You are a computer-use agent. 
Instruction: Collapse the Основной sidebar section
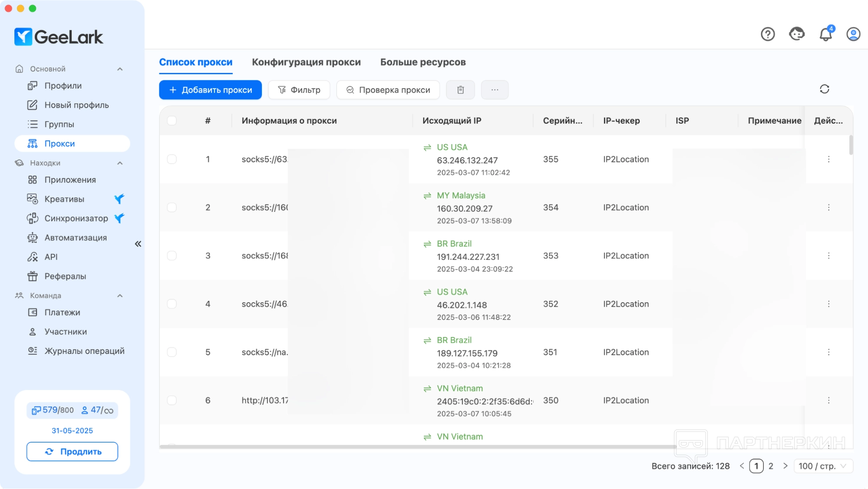[120, 69]
